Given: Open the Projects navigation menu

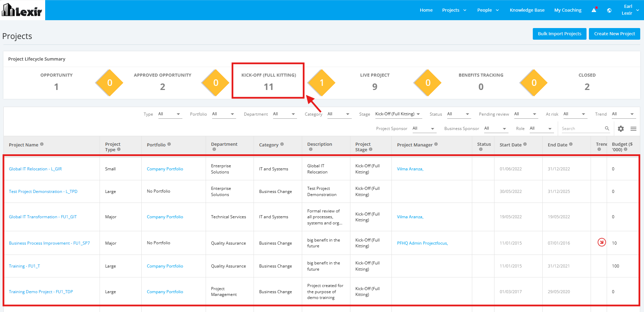Looking at the screenshot, I should pyautogui.click(x=454, y=10).
